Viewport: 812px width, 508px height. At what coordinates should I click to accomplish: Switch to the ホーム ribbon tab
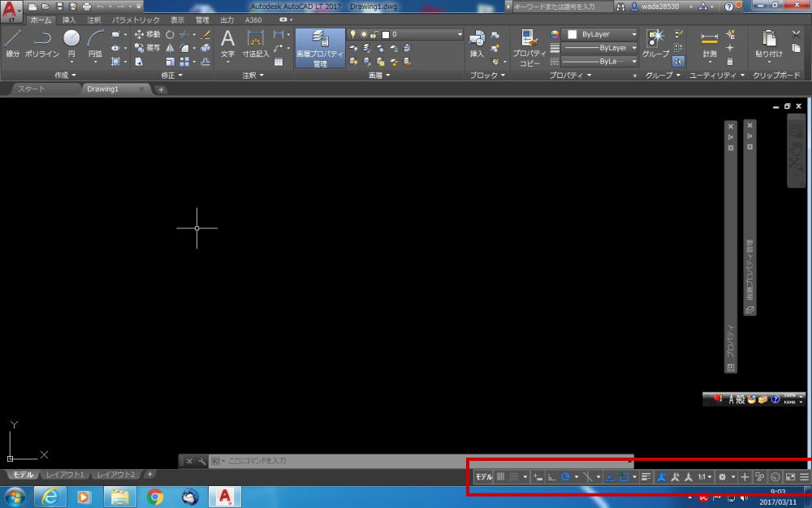(41, 20)
